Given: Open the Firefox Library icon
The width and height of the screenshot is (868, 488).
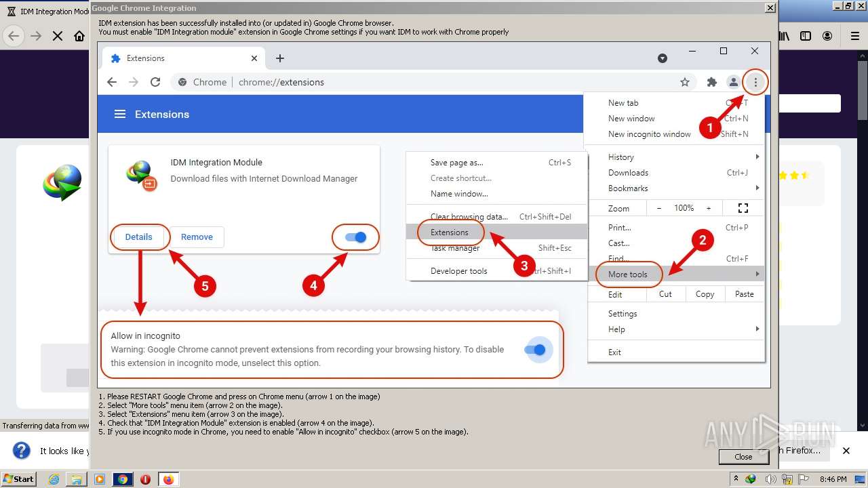Looking at the screenshot, I should (785, 36).
